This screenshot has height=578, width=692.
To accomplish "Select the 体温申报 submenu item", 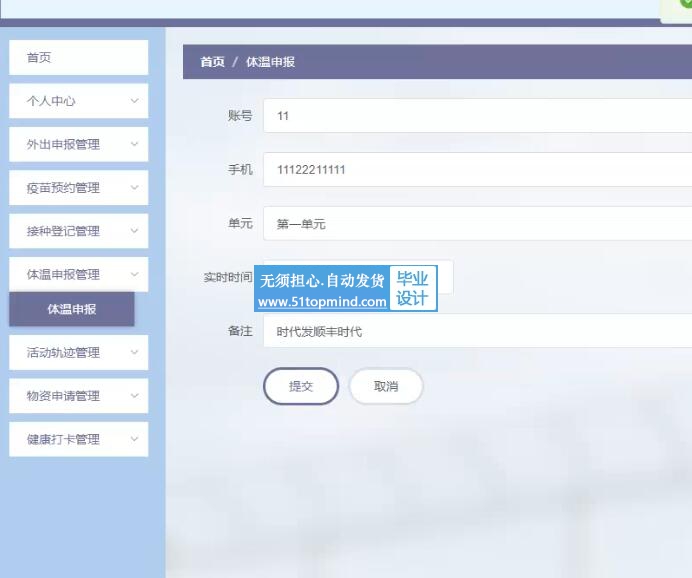I will (x=71, y=309).
